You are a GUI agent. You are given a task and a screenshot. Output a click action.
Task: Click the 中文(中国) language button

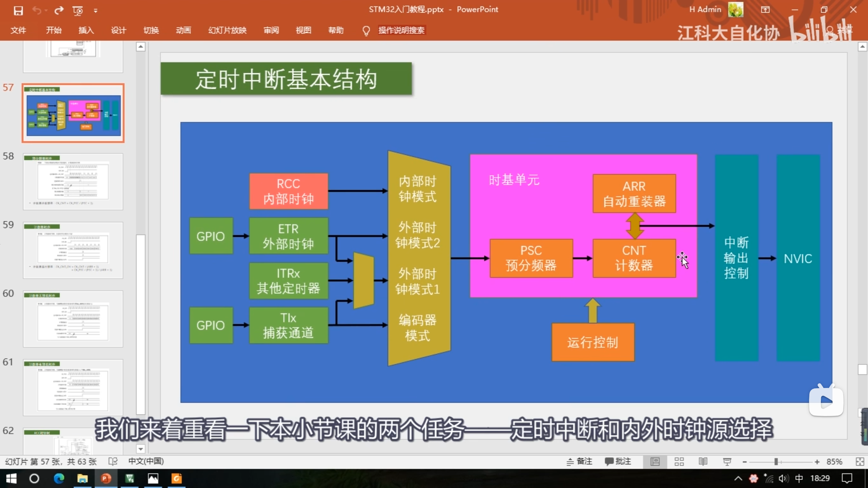tap(146, 462)
